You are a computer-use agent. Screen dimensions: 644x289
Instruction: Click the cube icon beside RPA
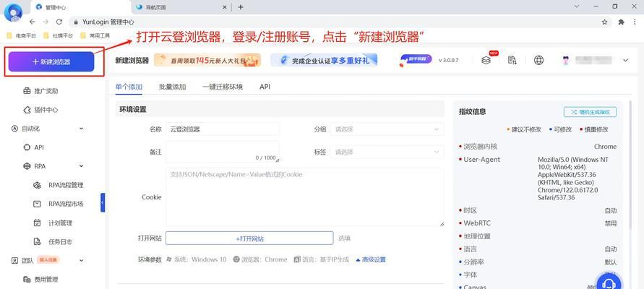27,166
